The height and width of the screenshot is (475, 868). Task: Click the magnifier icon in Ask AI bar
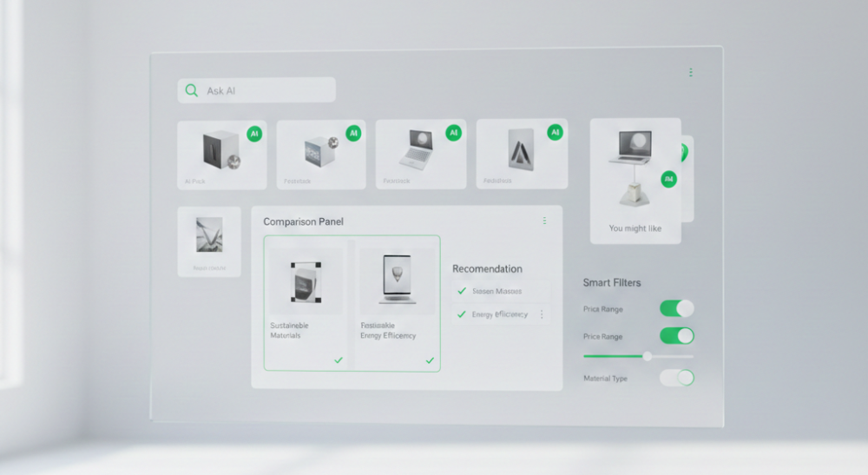pyautogui.click(x=190, y=90)
